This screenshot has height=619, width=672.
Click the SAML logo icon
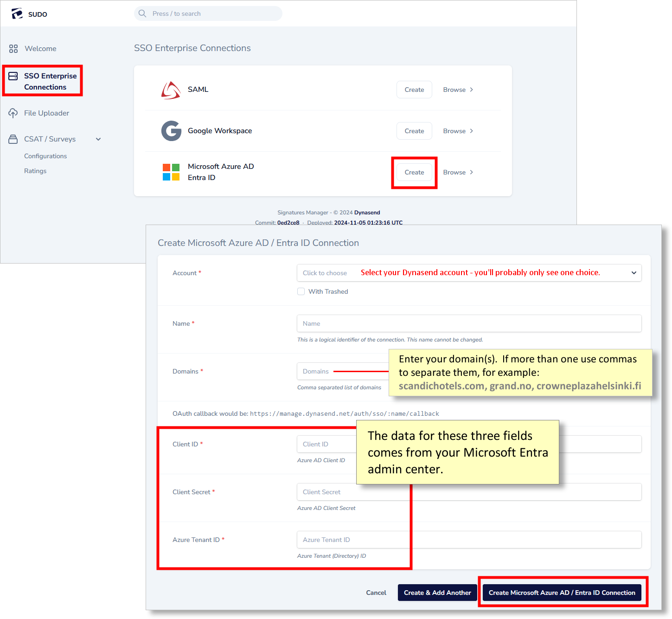pos(171,90)
